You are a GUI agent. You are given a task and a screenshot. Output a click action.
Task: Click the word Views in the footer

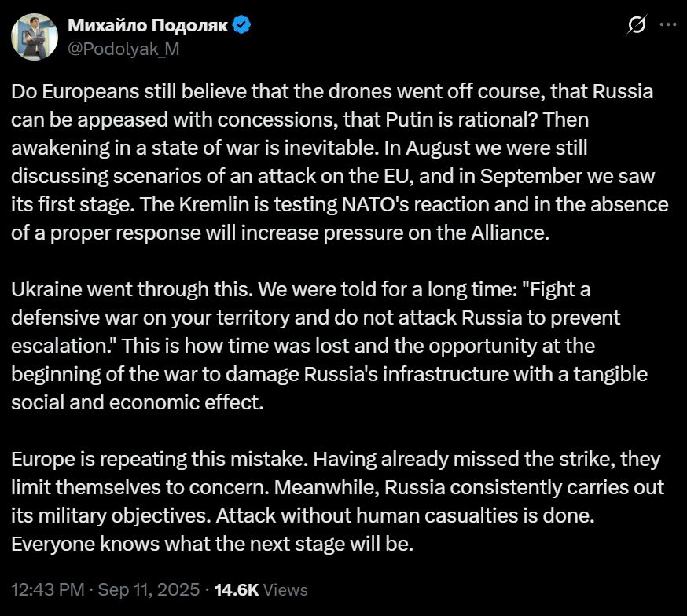coord(286,589)
